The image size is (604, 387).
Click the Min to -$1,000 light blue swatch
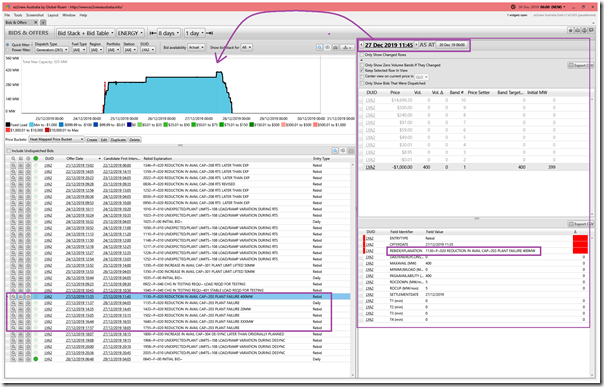click(x=32, y=125)
